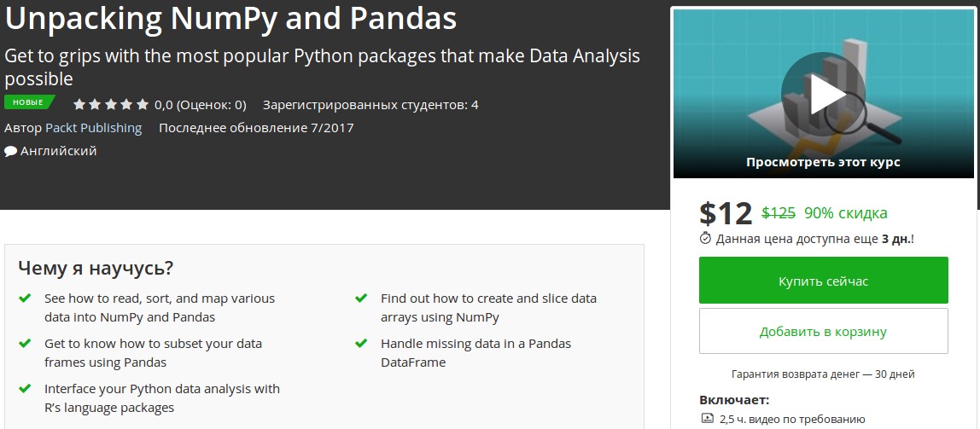Open the Packt Publishing author link
Image resolution: width=980 pixels, height=429 pixels.
[93, 128]
